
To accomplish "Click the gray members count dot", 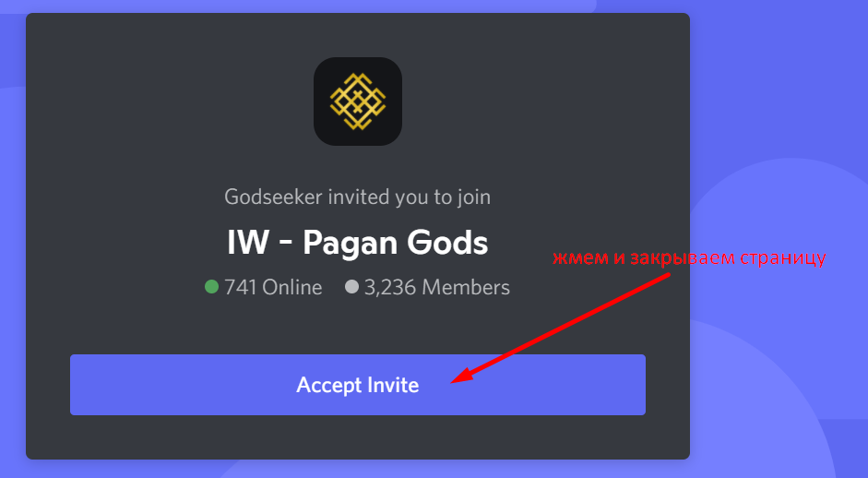I will click(351, 286).
